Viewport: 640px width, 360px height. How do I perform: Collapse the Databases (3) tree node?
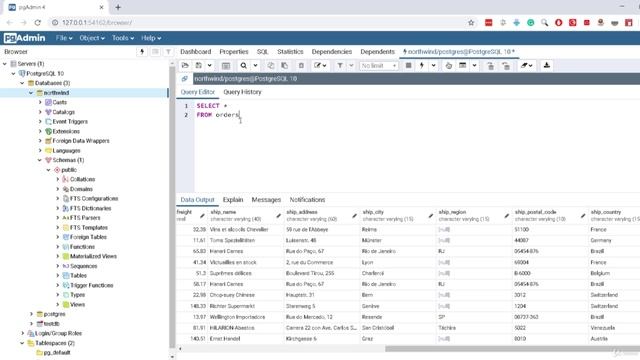click(x=22, y=83)
